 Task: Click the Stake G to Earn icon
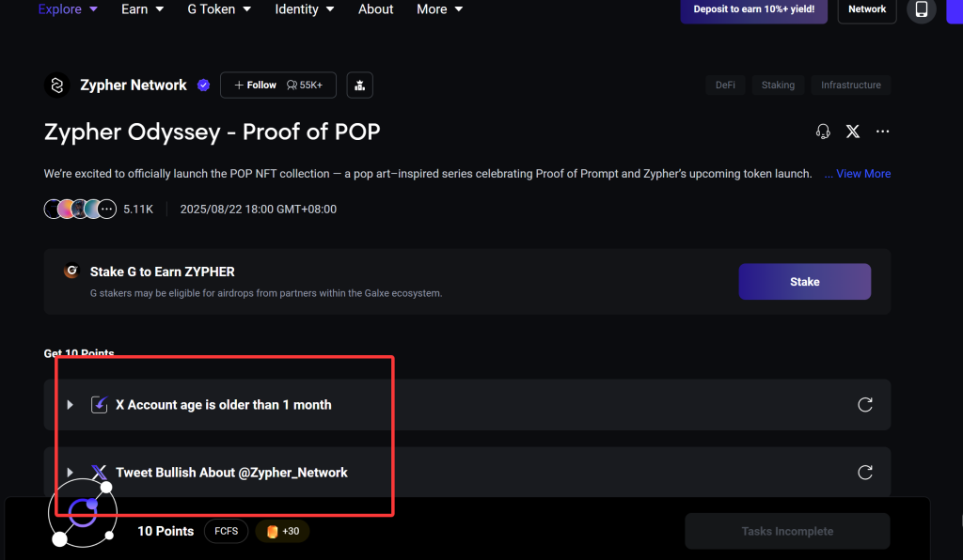(71, 271)
